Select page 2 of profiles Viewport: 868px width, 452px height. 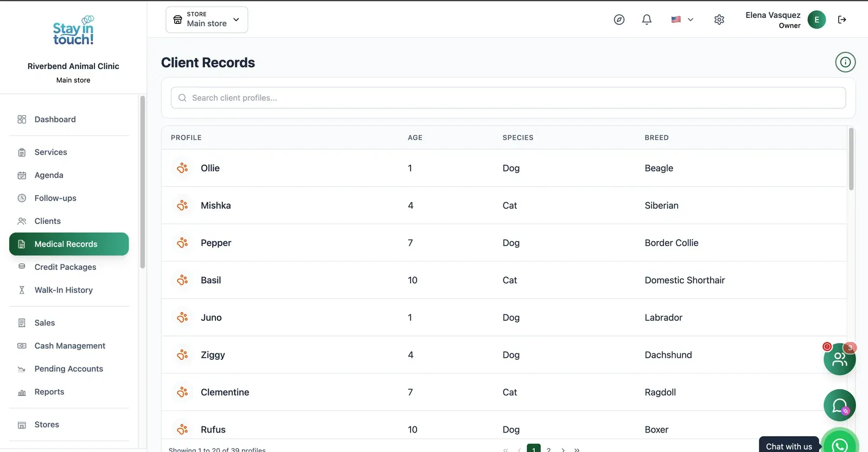tap(548, 449)
